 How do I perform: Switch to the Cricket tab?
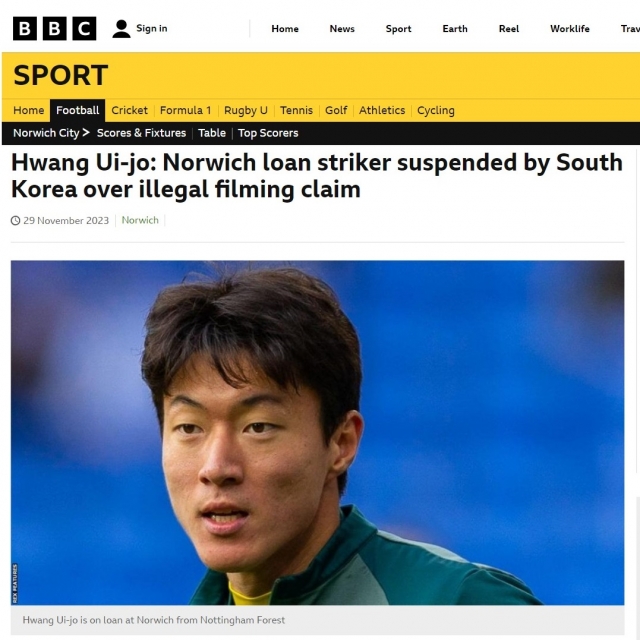[x=129, y=110]
